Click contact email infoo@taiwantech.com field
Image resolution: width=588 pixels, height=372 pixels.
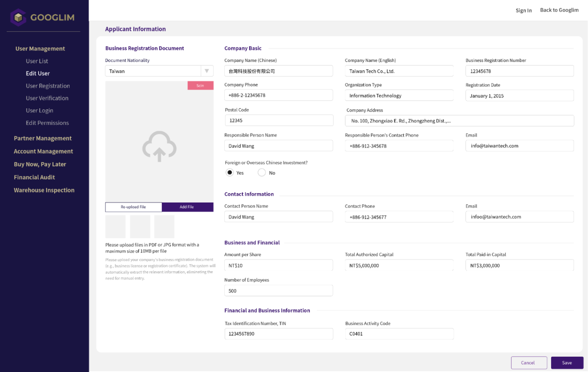point(519,217)
